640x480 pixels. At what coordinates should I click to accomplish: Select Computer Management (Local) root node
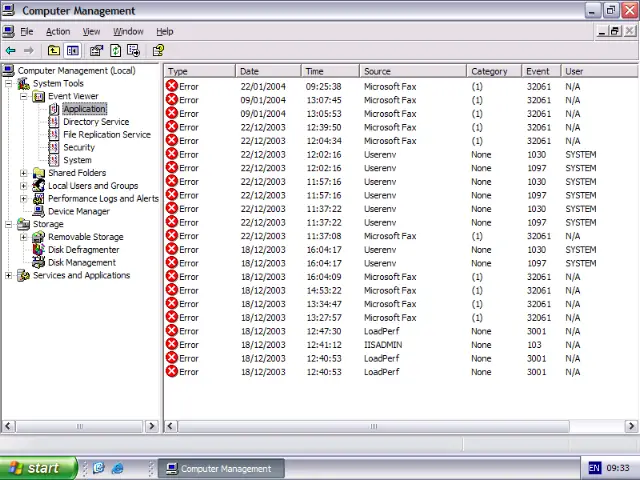click(x=76, y=71)
